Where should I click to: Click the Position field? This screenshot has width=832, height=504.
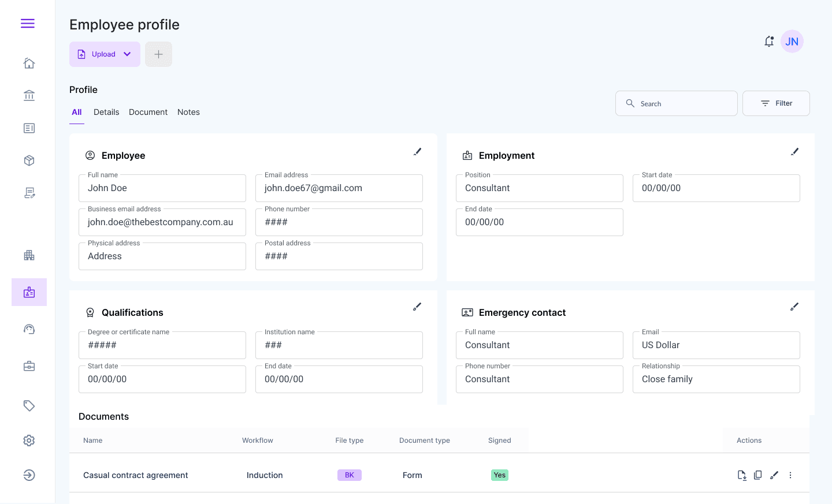tap(540, 188)
